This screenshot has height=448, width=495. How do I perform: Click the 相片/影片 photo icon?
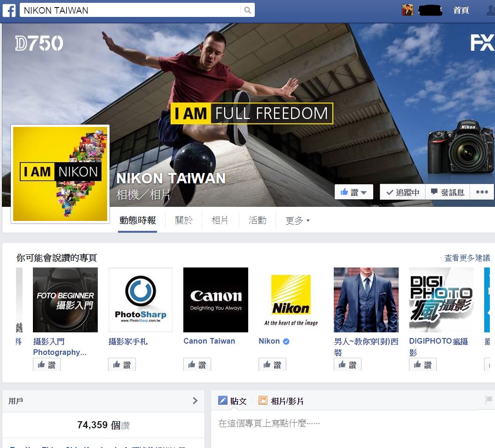pyautogui.click(x=263, y=401)
